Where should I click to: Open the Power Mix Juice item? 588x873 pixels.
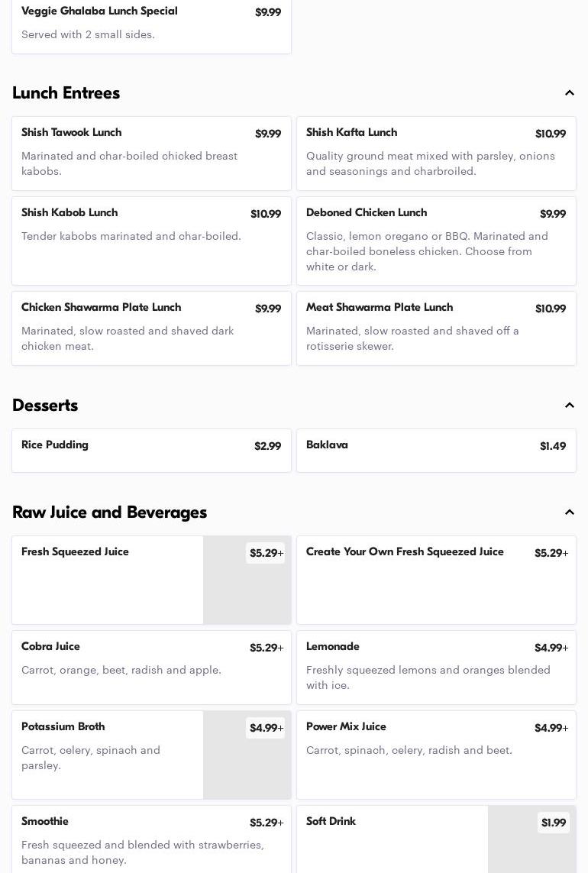[x=436, y=755]
